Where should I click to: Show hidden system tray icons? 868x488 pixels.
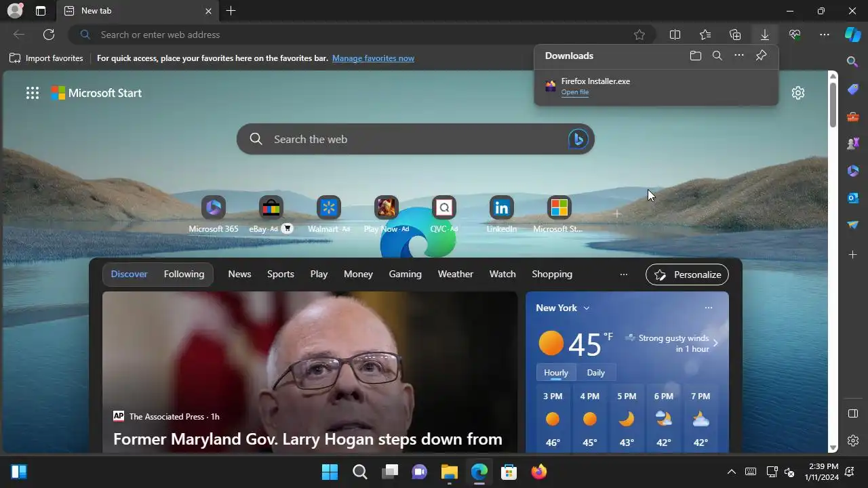click(x=731, y=472)
